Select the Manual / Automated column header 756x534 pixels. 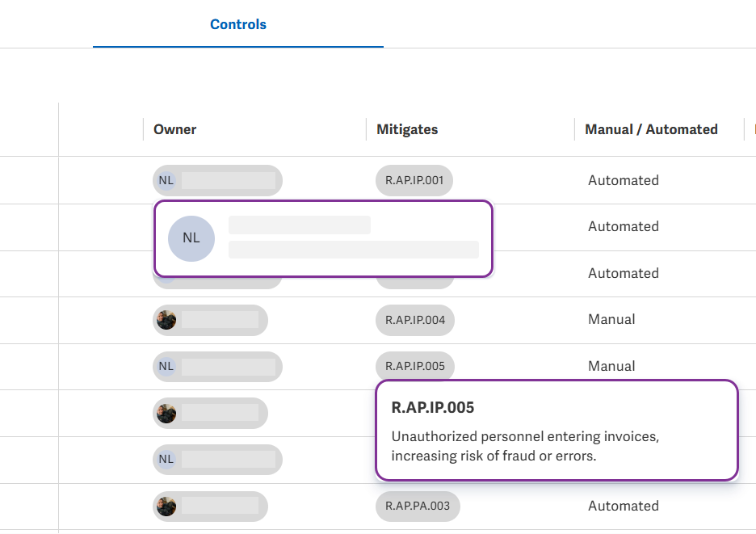651,129
